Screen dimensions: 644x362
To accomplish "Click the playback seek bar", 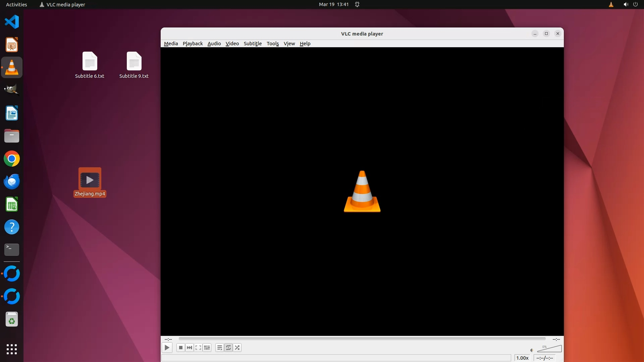I will point(362,339).
